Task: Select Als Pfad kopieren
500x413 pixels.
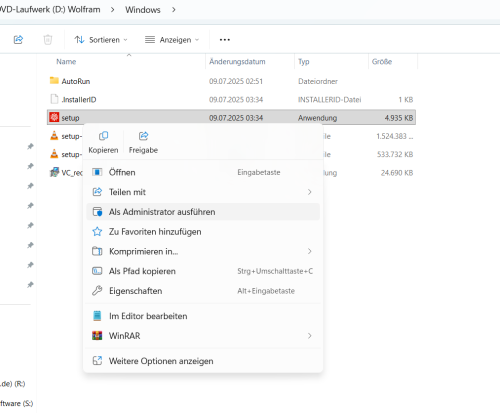Action: (203, 271)
